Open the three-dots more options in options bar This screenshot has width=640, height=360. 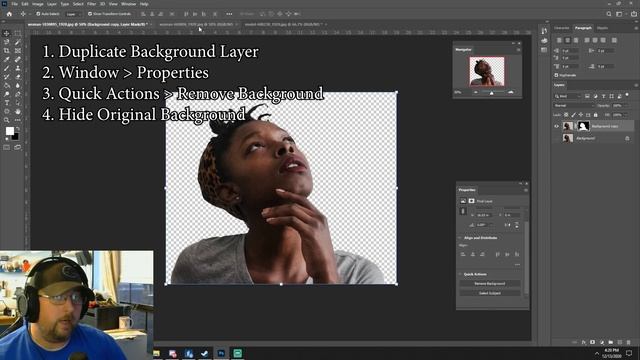pos(229,14)
